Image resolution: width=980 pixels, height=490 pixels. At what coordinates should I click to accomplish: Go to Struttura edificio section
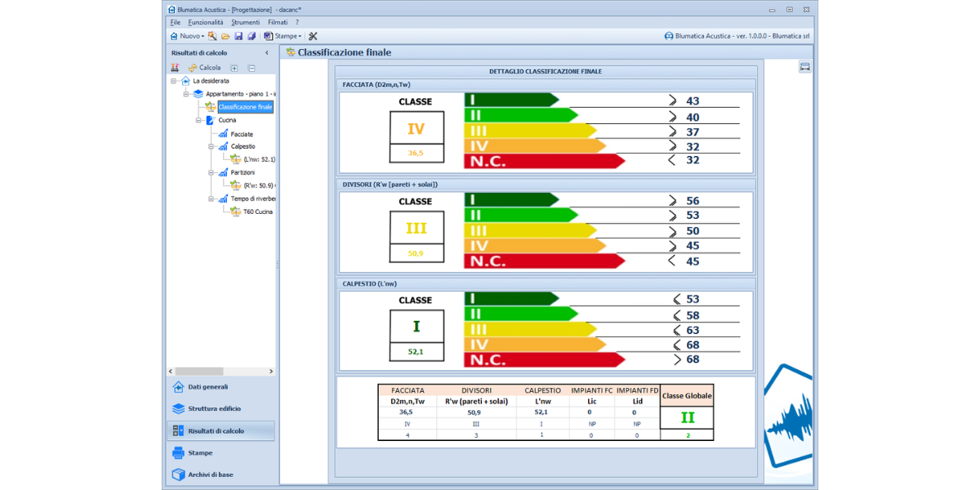point(214,408)
